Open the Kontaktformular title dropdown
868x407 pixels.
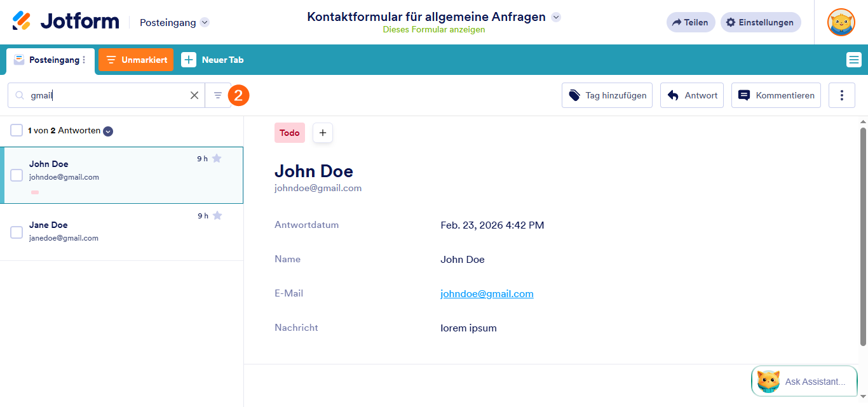tap(556, 17)
